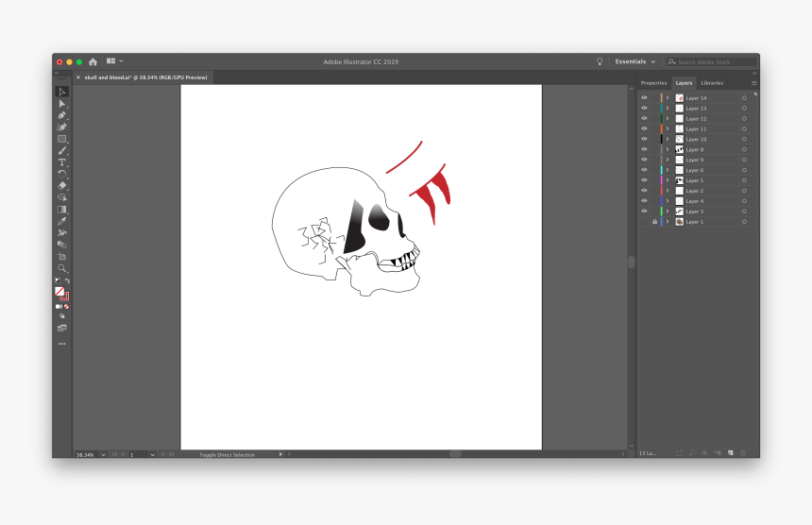Reset default fill and stroke
The image size is (812, 525).
pyautogui.click(x=58, y=280)
